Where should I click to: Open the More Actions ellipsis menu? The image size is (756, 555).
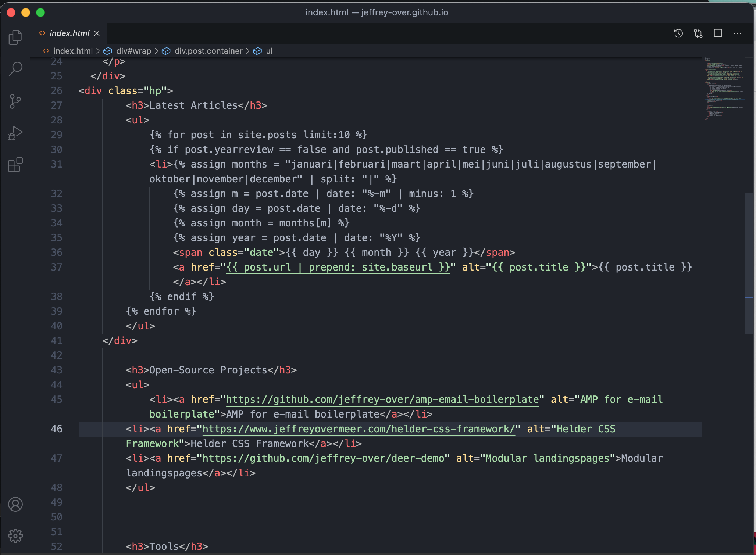pyautogui.click(x=737, y=33)
